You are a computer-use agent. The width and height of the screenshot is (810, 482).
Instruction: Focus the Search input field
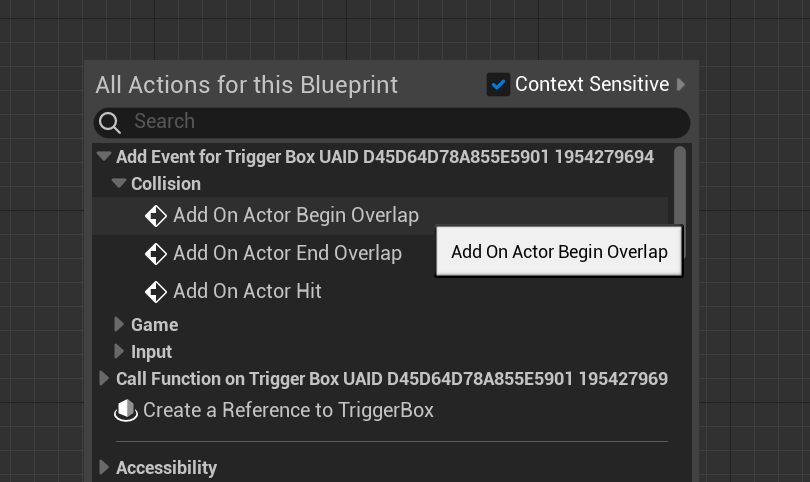(400, 122)
